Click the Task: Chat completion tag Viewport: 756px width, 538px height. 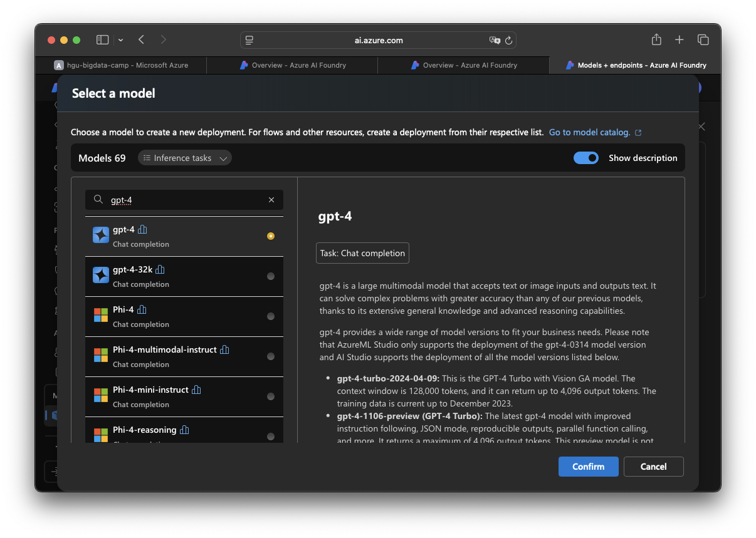coord(362,253)
